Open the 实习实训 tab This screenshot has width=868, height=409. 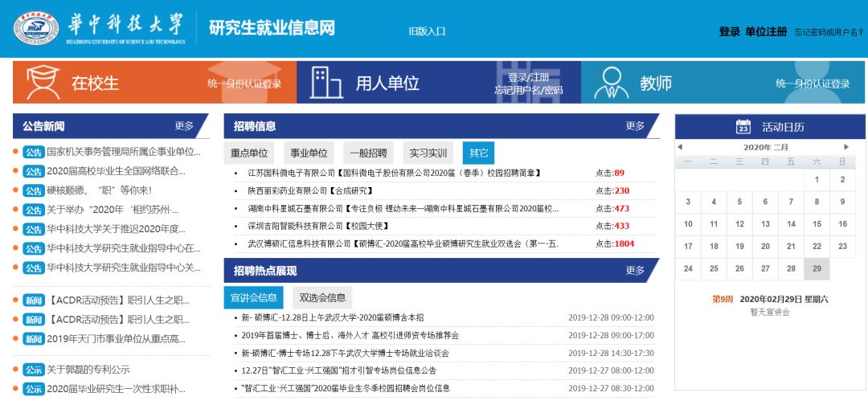click(x=428, y=153)
